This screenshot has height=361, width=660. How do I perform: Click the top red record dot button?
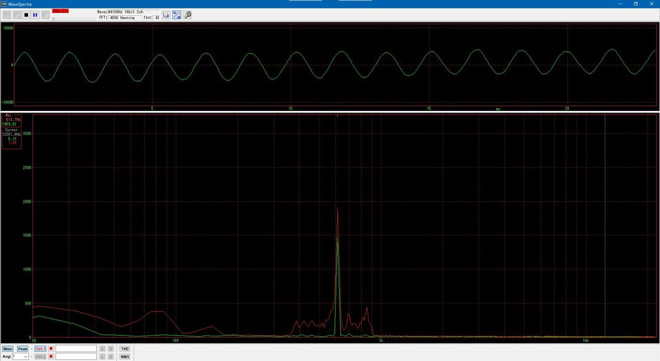pyautogui.click(x=51, y=349)
